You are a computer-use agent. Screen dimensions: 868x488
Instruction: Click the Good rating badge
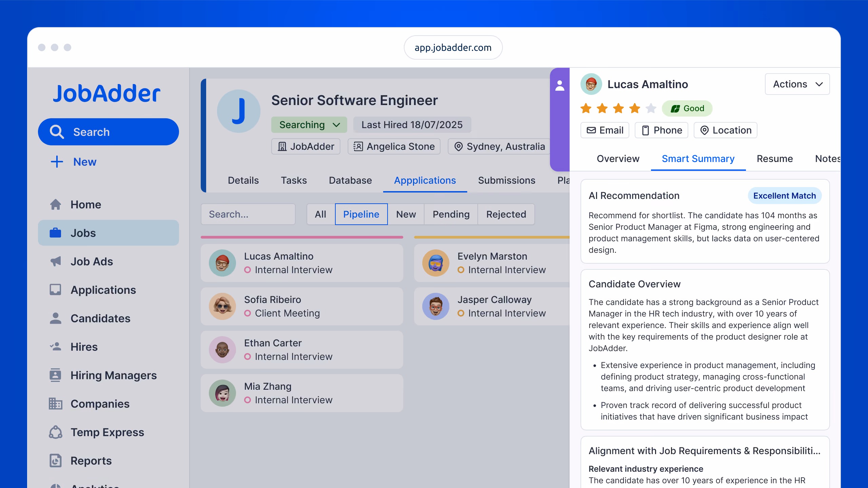click(x=687, y=108)
